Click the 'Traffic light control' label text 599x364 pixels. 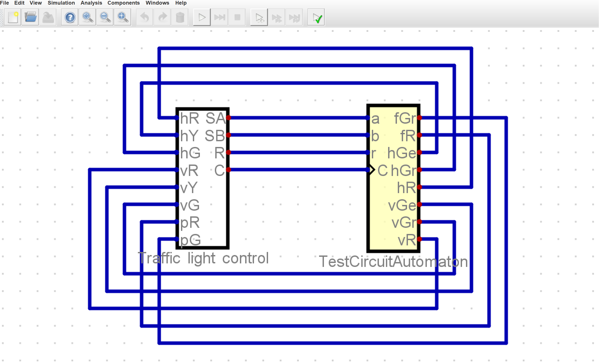(203, 258)
